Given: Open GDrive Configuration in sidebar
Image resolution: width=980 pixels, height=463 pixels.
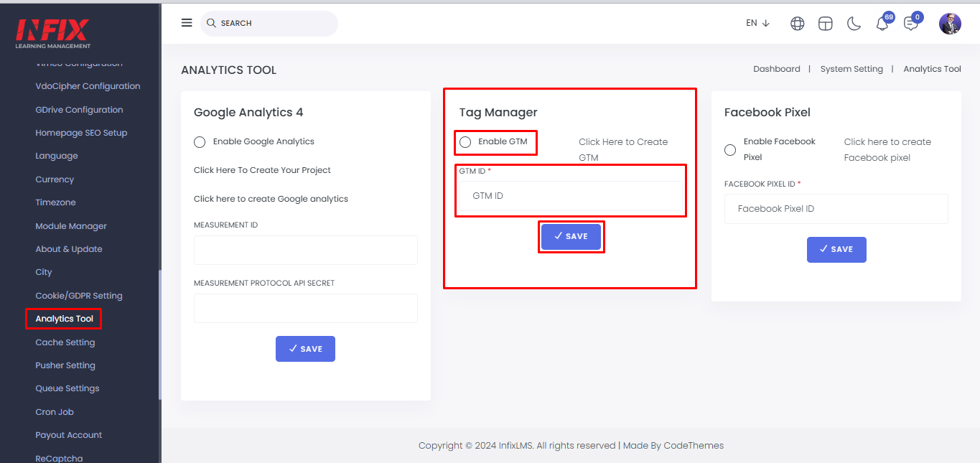Looking at the screenshot, I should pos(79,110).
